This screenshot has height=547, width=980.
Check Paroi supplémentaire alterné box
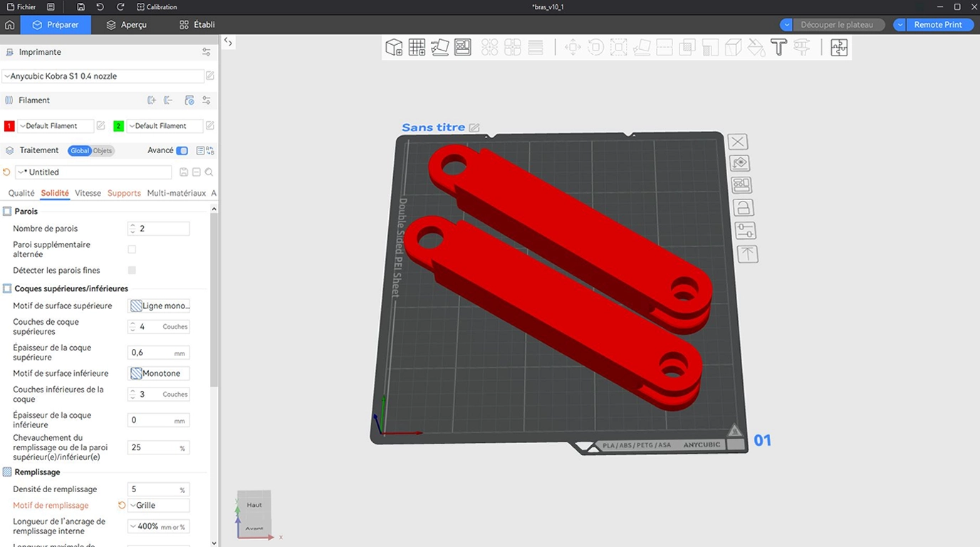pos(132,249)
